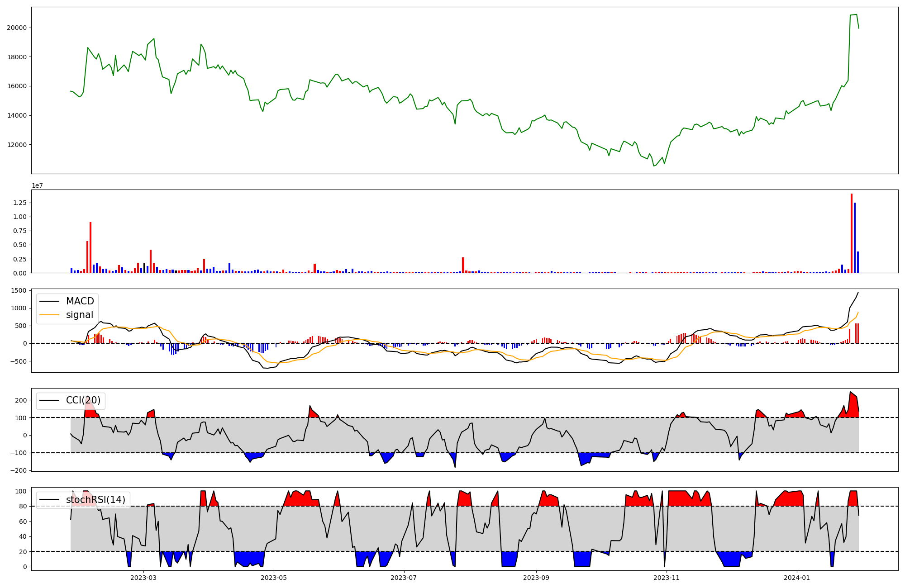Screen dimensions: 905x588
Task: Click the 80 stochRSI axis label
Action: pos(23,506)
